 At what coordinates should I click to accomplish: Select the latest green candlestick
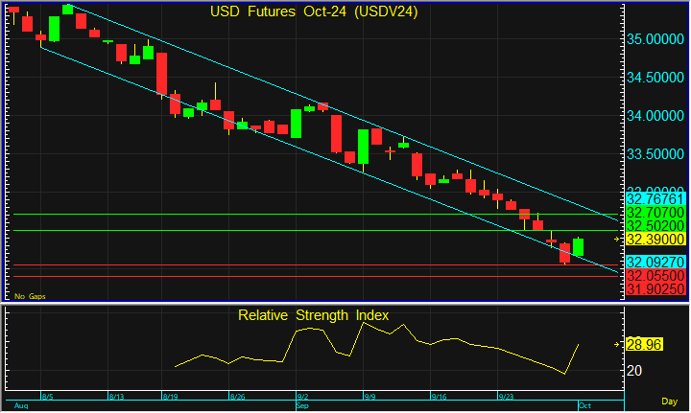pos(578,248)
